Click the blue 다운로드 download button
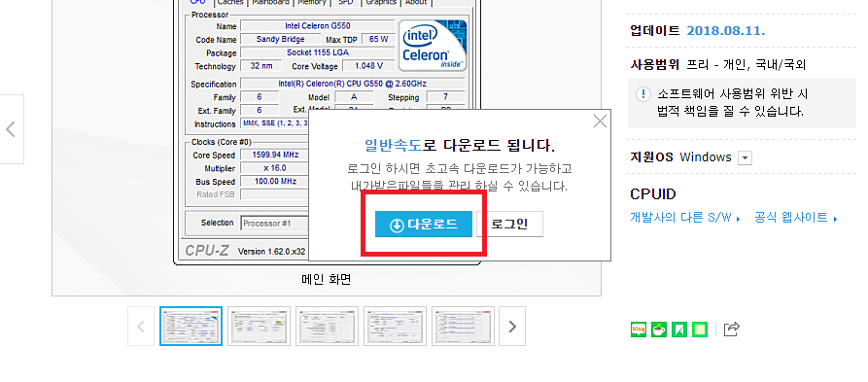The width and height of the screenshot is (868, 382). (x=424, y=225)
